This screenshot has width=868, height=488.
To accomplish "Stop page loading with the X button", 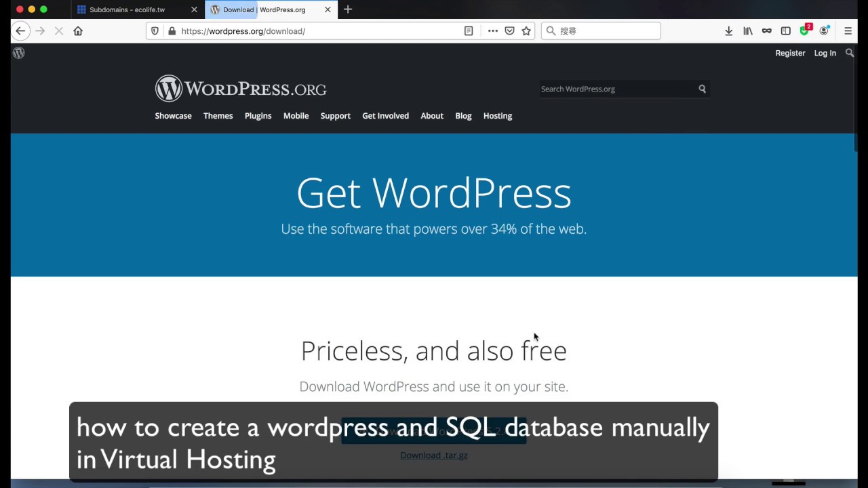I will coord(59,30).
